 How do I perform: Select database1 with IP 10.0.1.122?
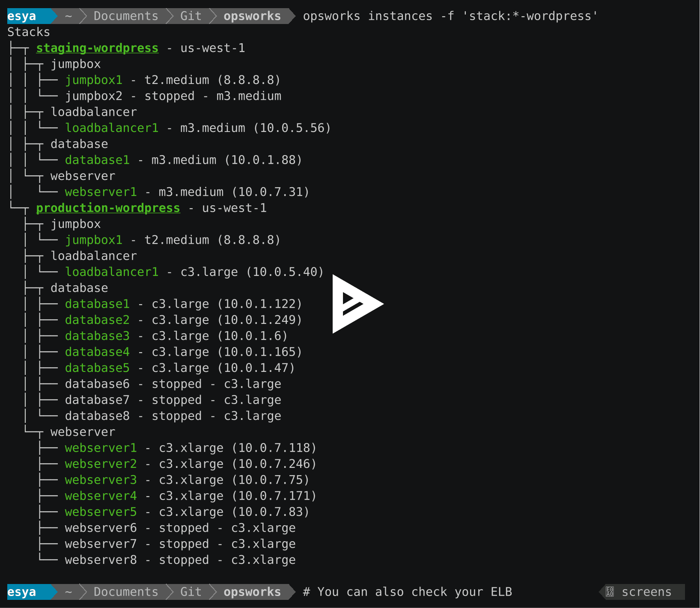184,304
